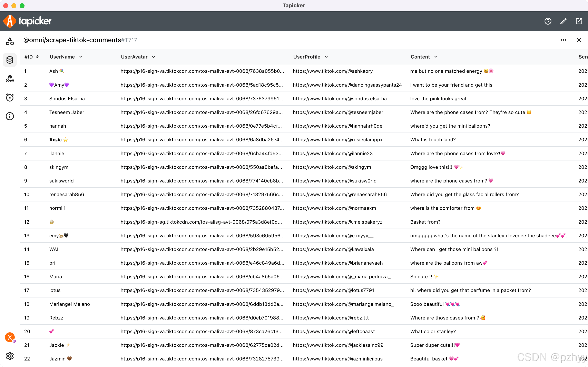Open the webhook sidebar icon
The image size is (588, 367).
(10, 79)
